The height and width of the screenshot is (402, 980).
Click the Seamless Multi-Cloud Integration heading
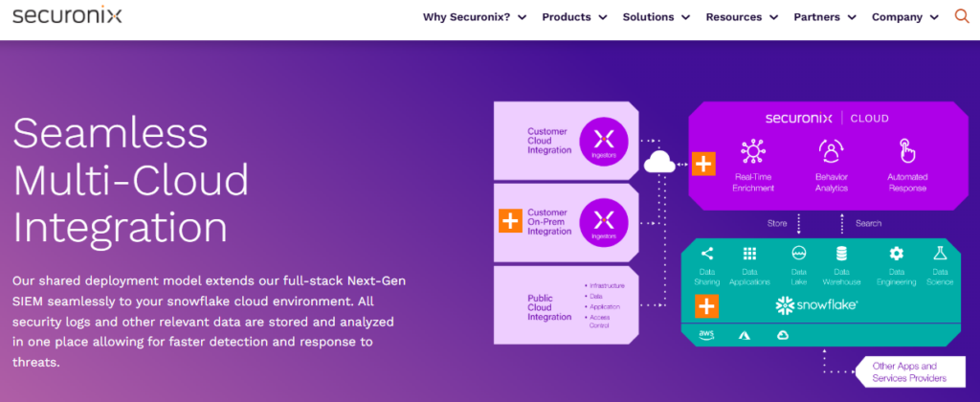click(130, 181)
